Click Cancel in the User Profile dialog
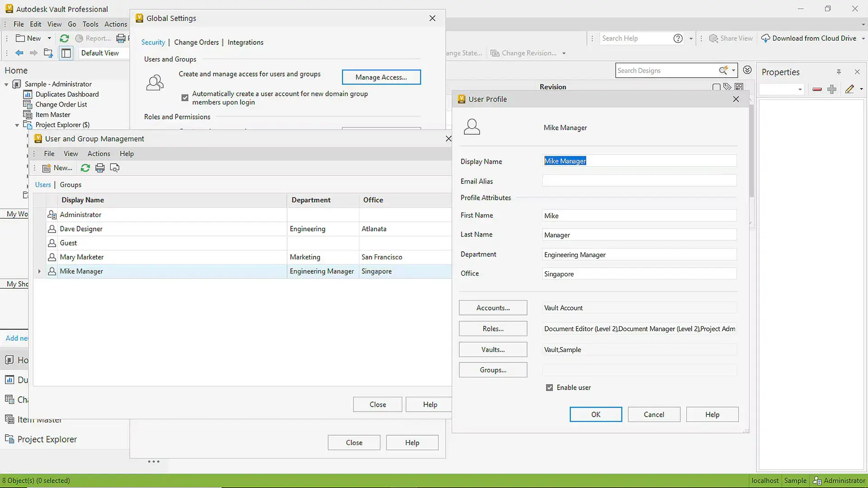Image resolution: width=868 pixels, height=488 pixels. tap(654, 415)
